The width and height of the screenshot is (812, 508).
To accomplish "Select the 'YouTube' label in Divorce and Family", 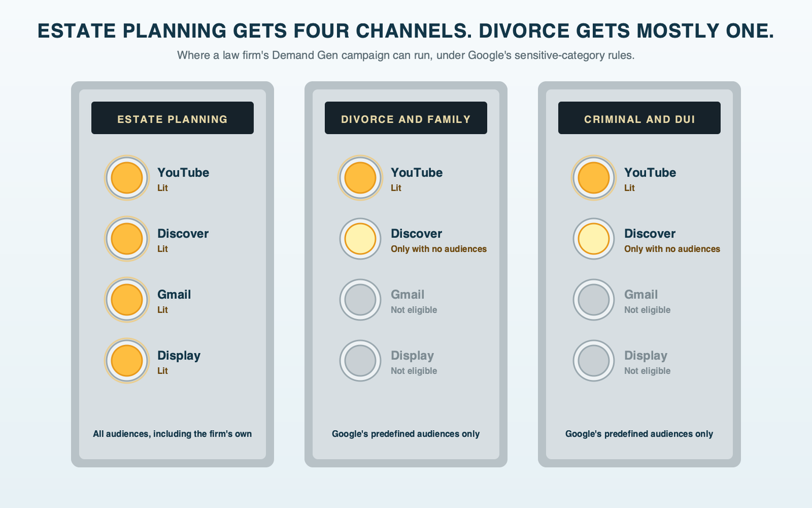I will click(416, 172).
